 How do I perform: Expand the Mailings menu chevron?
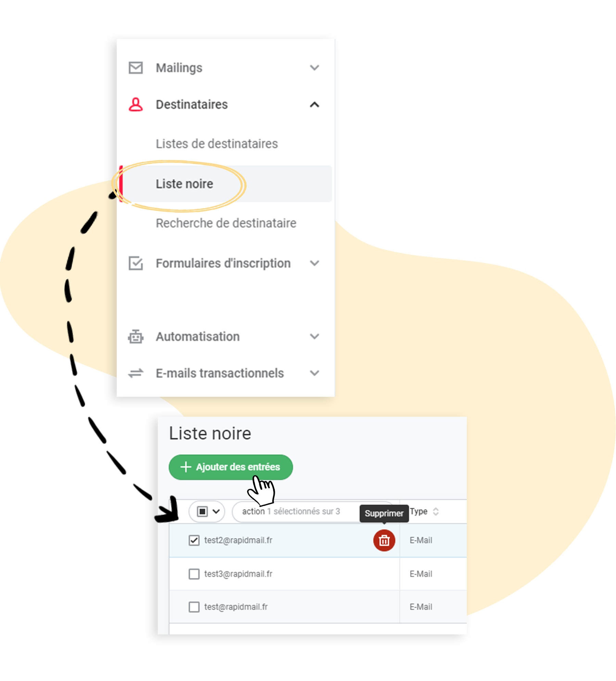[314, 67]
